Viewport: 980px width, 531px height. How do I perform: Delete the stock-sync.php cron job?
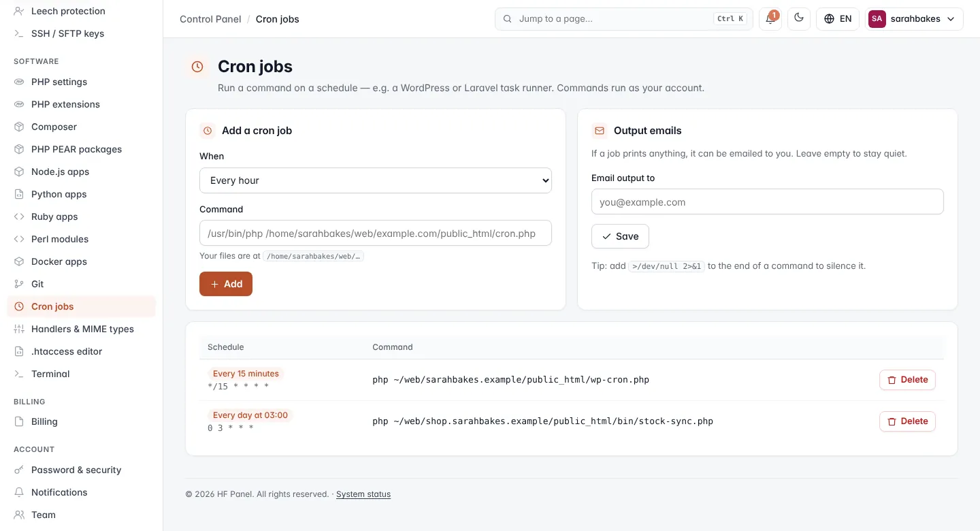907,421
